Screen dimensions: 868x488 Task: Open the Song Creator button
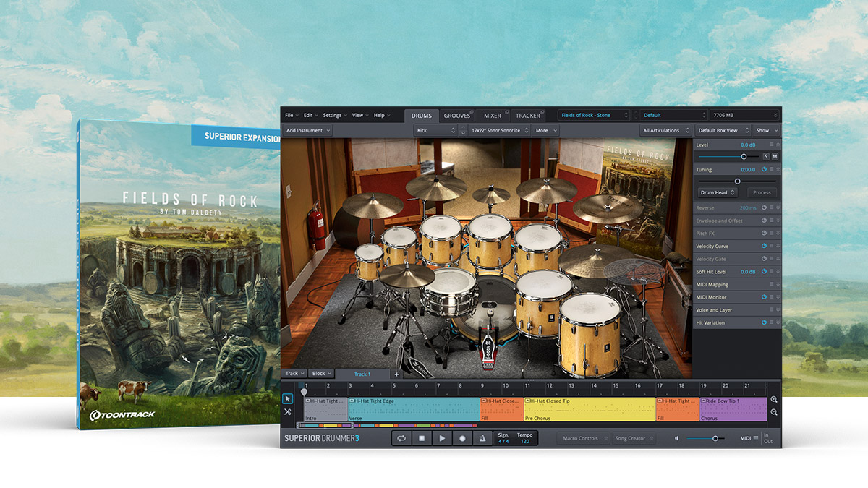(633, 438)
